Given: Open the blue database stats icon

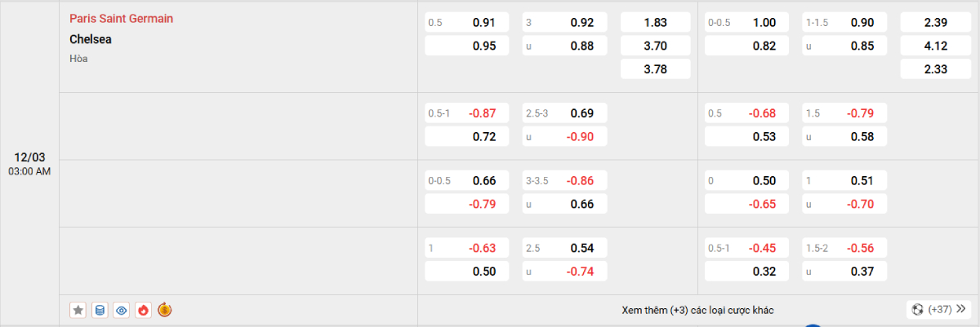Looking at the screenshot, I should click(100, 310).
